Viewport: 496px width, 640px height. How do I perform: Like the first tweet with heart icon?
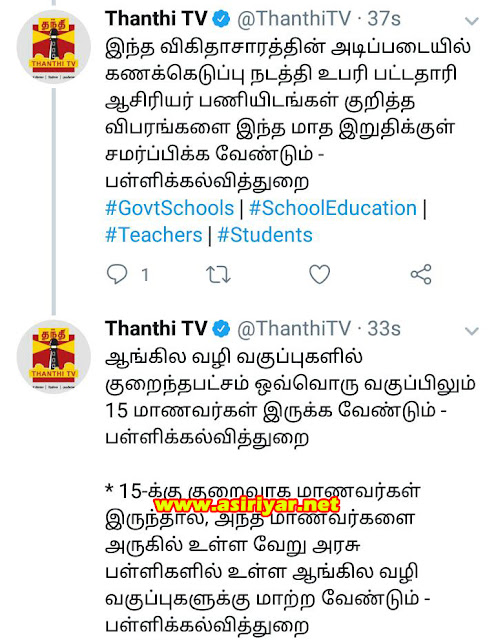pos(320,274)
